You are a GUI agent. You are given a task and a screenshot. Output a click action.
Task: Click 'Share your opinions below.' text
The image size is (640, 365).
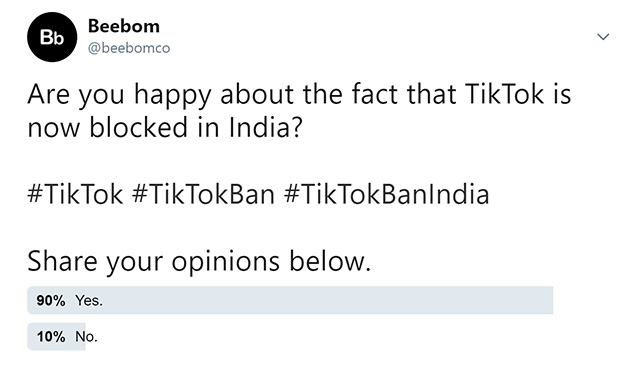tap(199, 261)
